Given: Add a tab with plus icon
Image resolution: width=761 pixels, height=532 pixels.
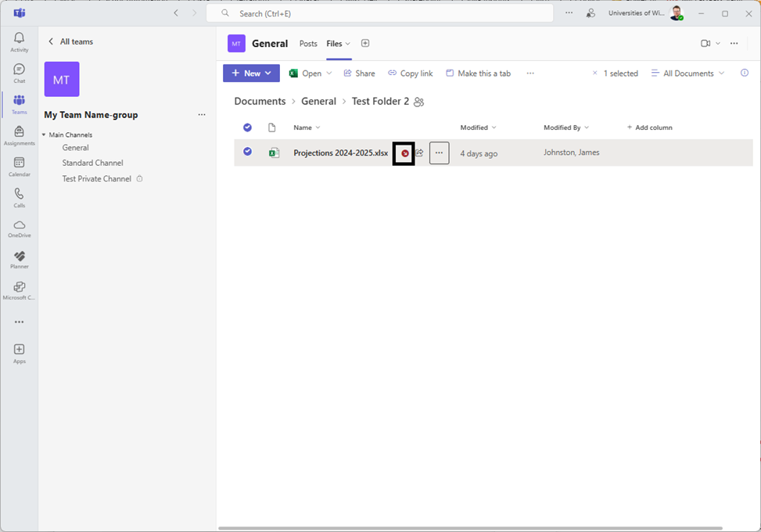Looking at the screenshot, I should 365,44.
